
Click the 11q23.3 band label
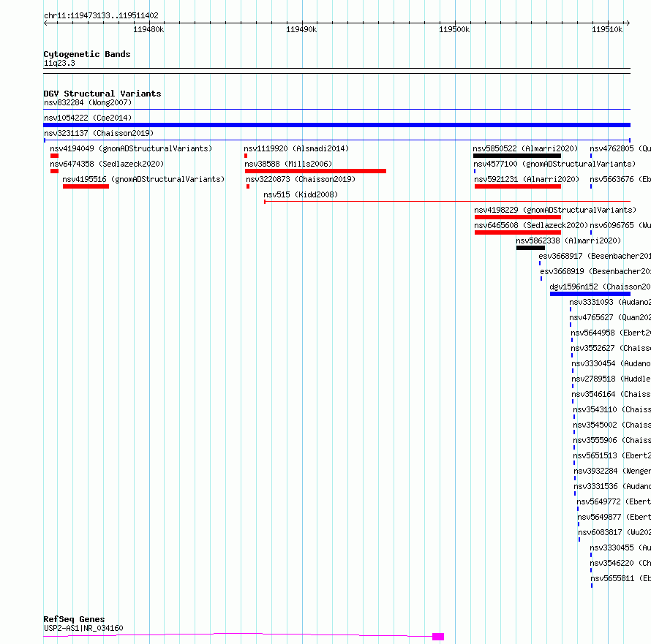click(59, 63)
